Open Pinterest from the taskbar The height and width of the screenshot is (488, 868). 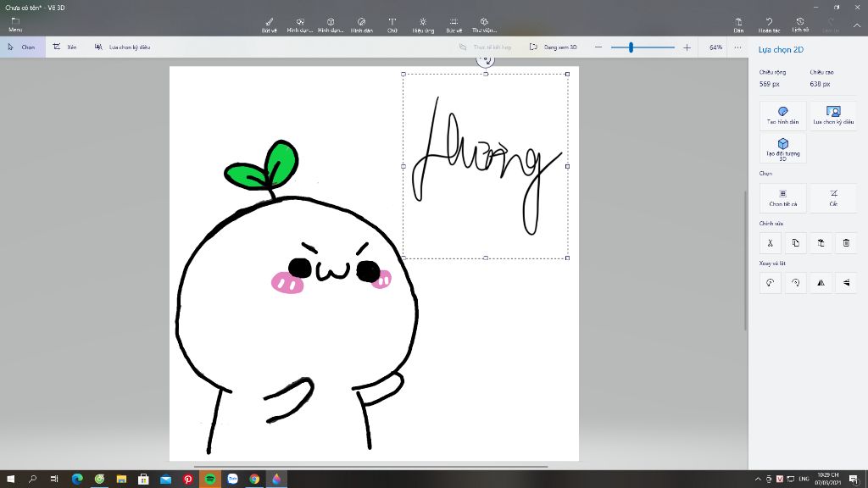point(187,479)
